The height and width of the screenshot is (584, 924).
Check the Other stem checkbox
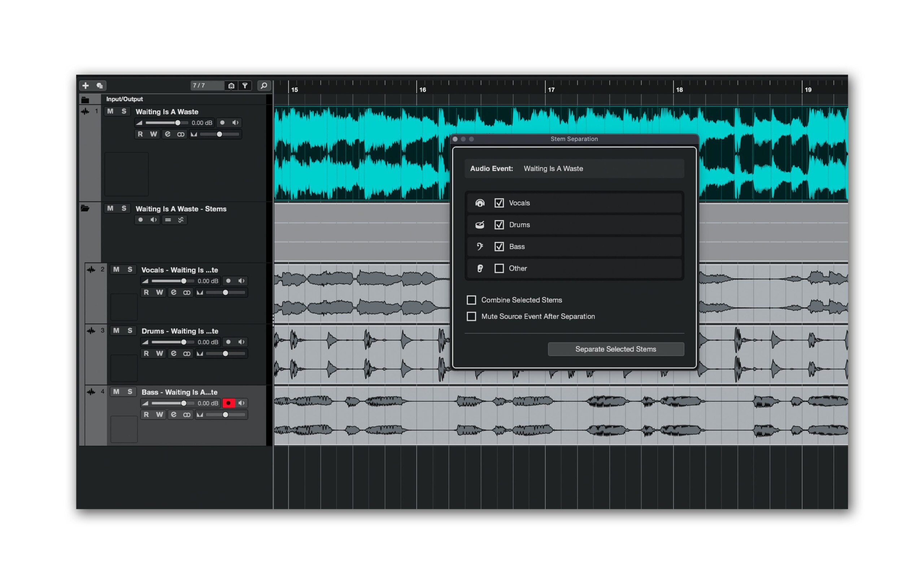(499, 268)
